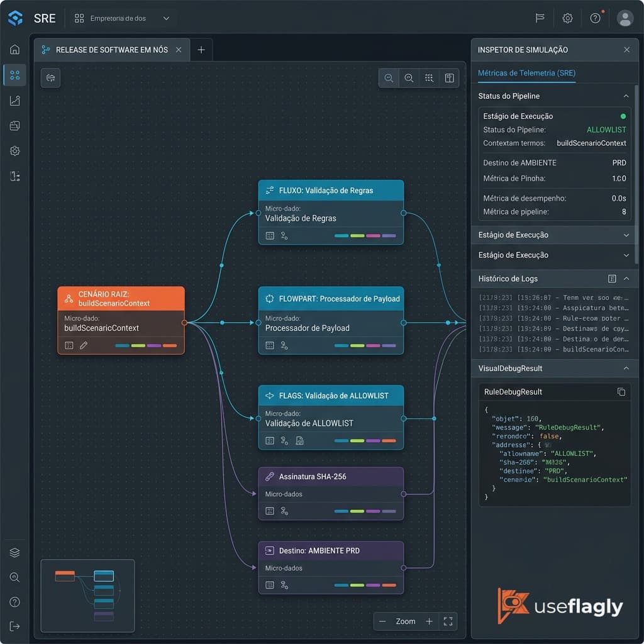Toggle the panel layout canvas toolbar button
The image size is (644, 644).
coord(449,78)
